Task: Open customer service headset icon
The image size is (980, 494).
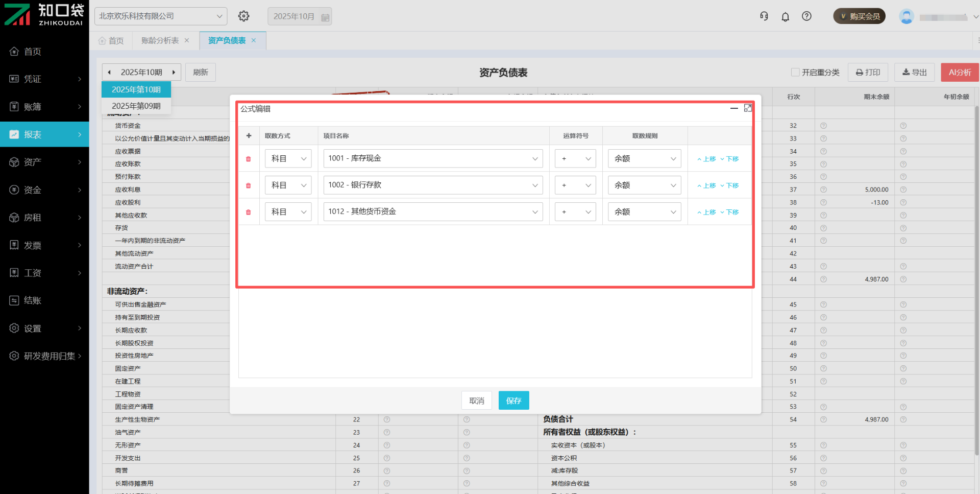Action: point(764,16)
